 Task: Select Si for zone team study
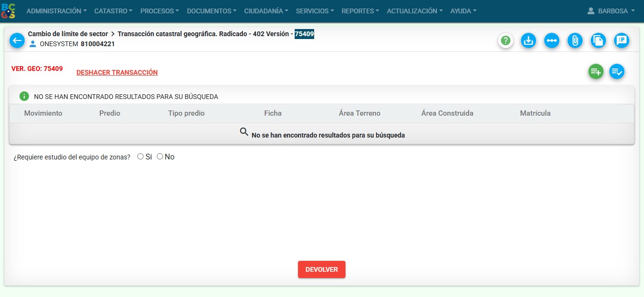[x=140, y=157]
